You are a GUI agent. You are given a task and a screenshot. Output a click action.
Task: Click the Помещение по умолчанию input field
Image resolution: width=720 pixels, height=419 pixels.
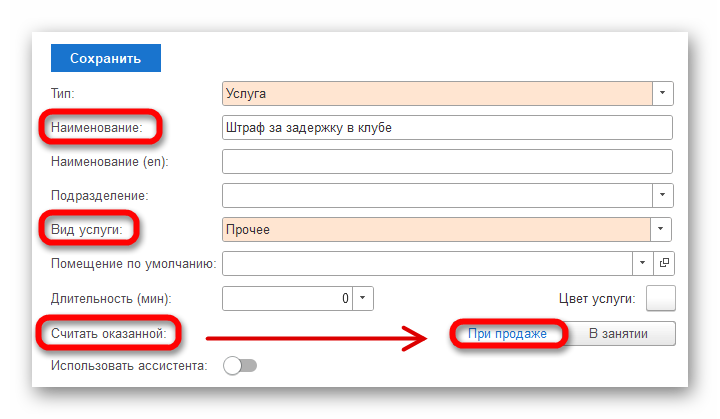pos(427,263)
